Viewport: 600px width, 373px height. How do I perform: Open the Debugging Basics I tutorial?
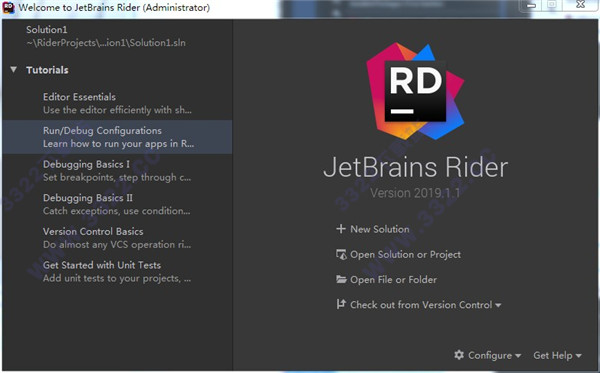(117, 171)
